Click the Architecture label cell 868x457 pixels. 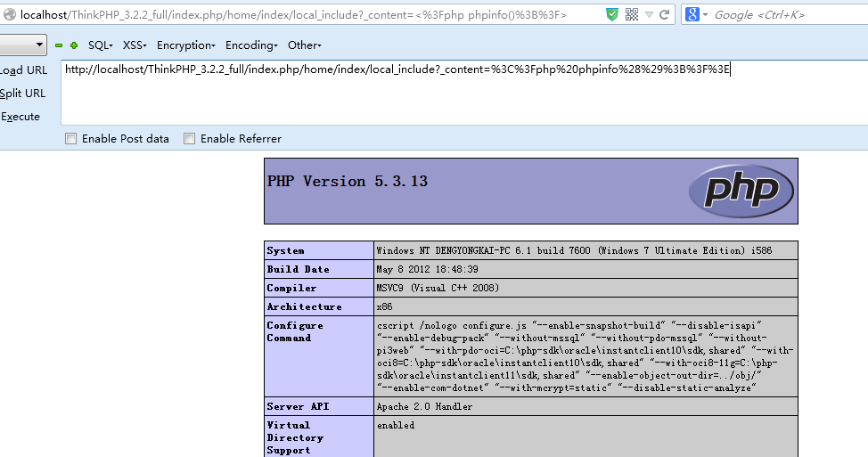[x=319, y=307]
